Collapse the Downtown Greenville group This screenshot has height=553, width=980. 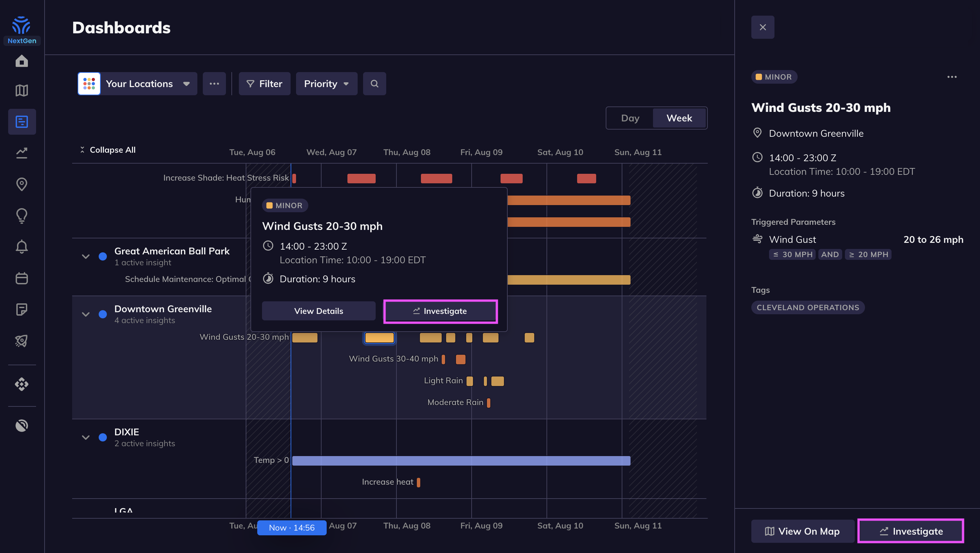[x=86, y=314]
